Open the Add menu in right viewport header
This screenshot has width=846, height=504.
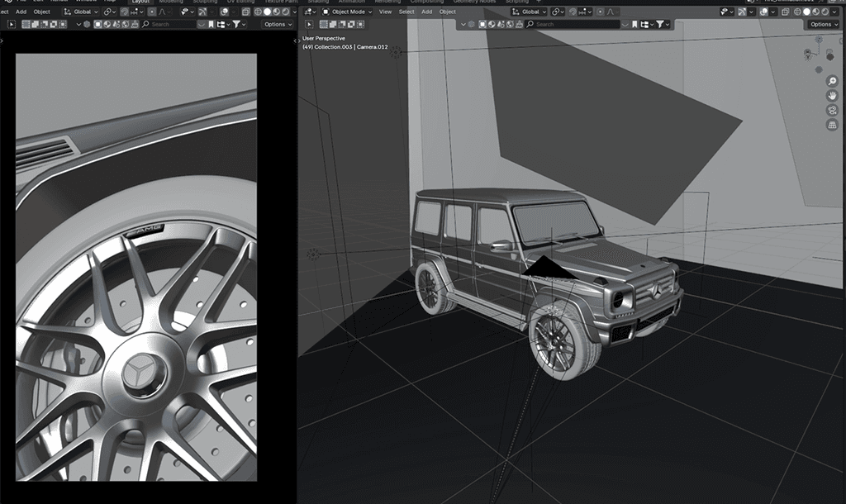(426, 12)
